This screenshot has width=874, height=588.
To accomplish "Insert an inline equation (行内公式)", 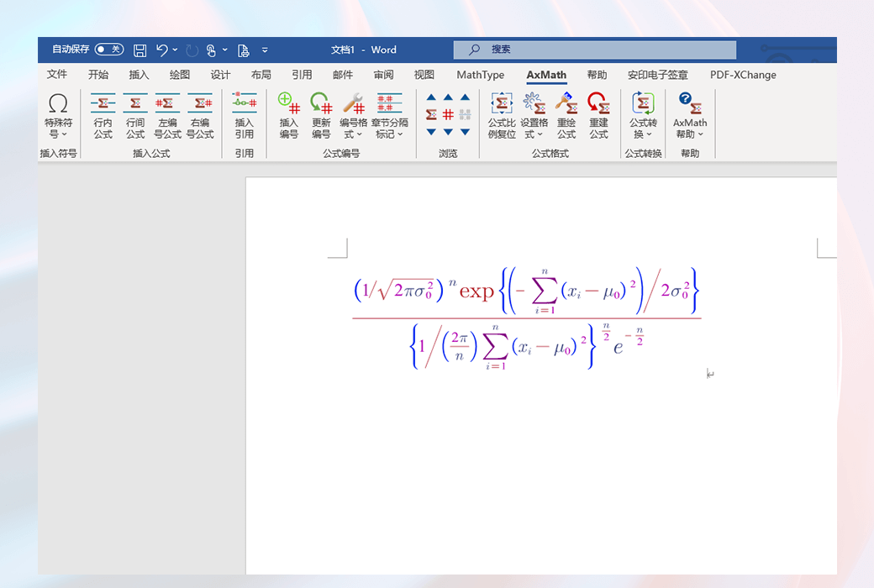I will [103, 118].
